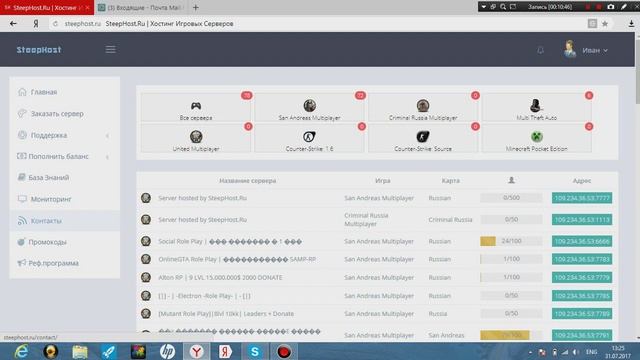Click the 0/500 player progress bar

(511, 198)
